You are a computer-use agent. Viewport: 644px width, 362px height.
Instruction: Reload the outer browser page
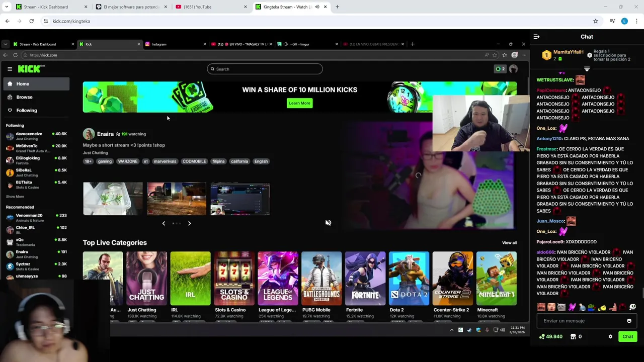(31, 21)
